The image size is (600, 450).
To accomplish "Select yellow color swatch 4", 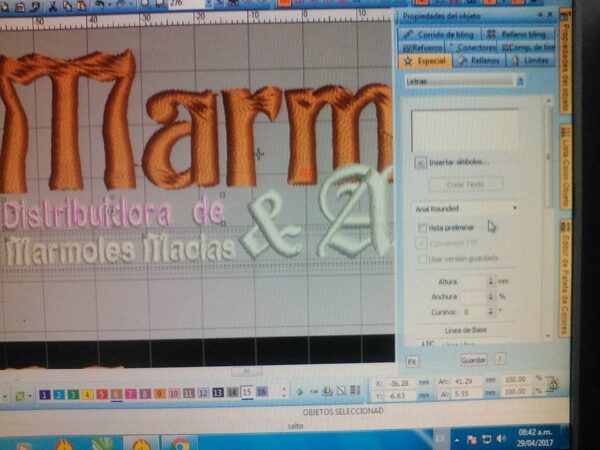I will tap(87, 395).
